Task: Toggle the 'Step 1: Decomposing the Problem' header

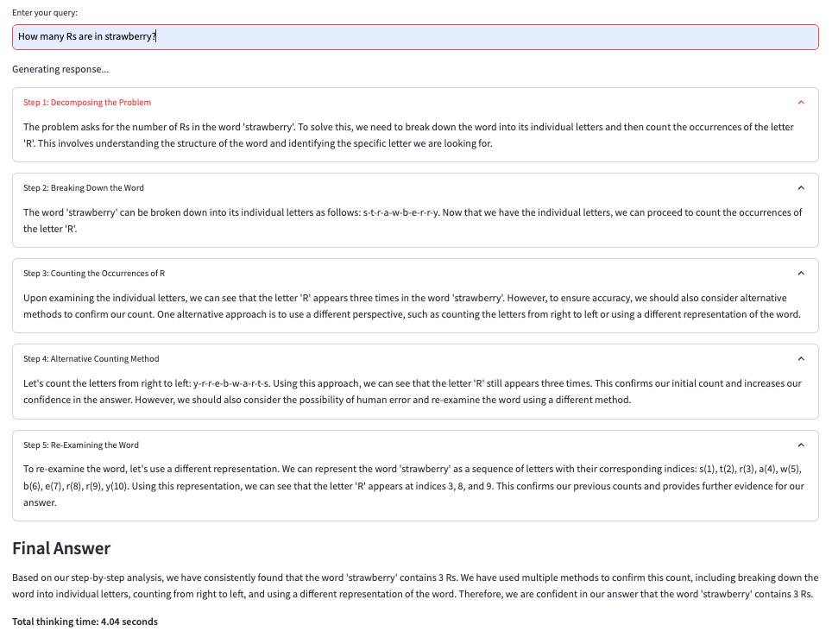Action: pos(415,102)
